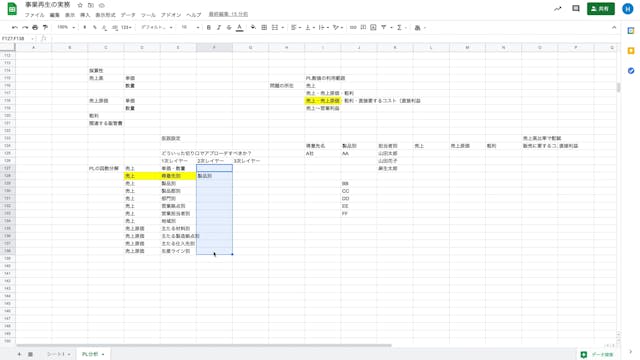Toggle Strikethrough formatting
Screen dimensions: 640x360
[229, 27]
